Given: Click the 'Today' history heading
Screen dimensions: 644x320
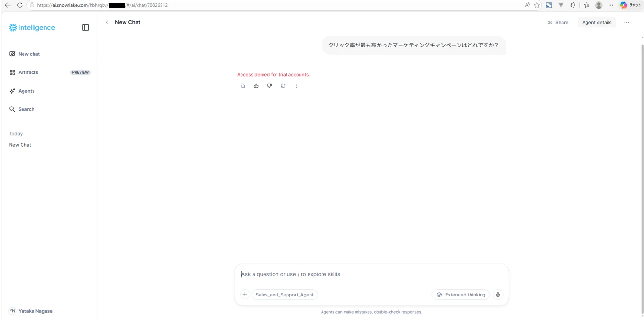Looking at the screenshot, I should tap(16, 134).
